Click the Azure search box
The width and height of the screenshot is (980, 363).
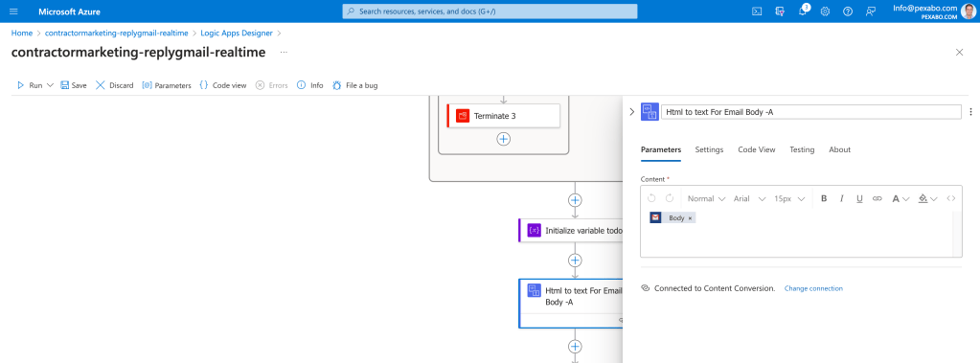click(x=490, y=11)
